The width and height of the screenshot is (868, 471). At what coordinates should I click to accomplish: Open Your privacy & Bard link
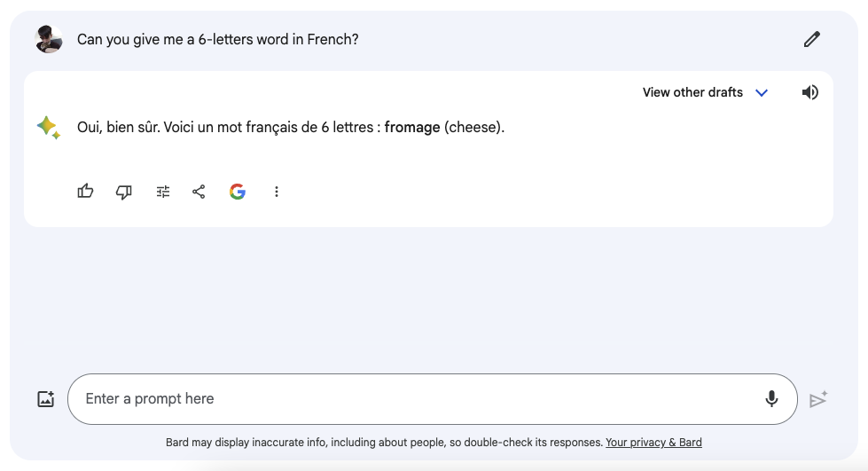(x=653, y=443)
